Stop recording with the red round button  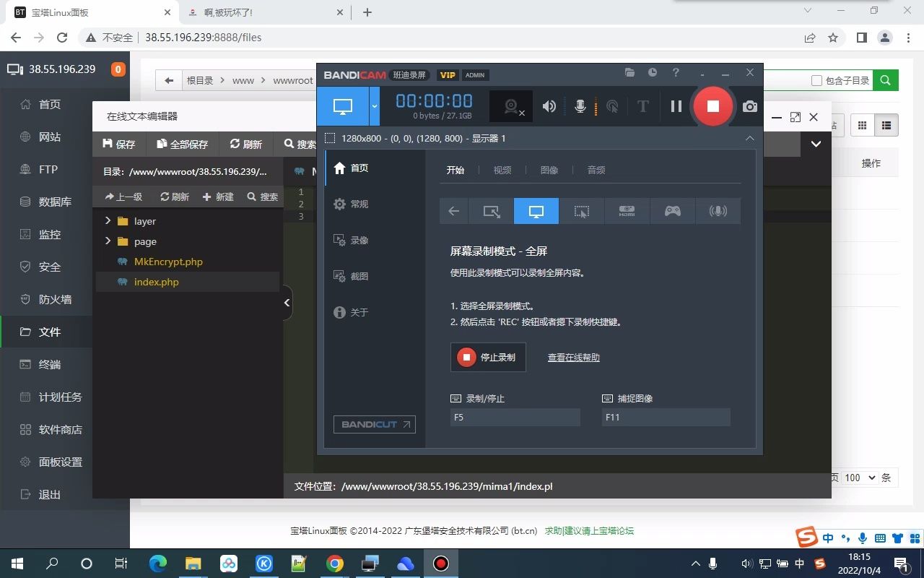click(712, 106)
